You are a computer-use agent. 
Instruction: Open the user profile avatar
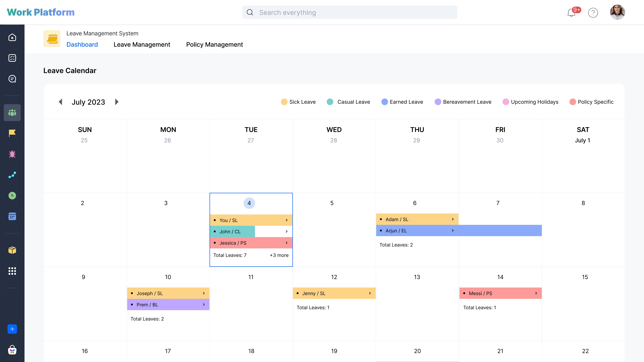(617, 12)
